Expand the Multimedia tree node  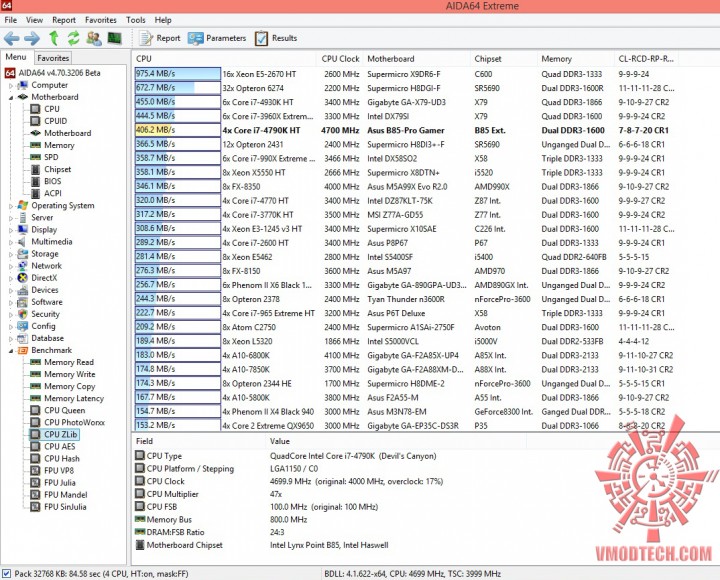pyautogui.click(x=11, y=242)
